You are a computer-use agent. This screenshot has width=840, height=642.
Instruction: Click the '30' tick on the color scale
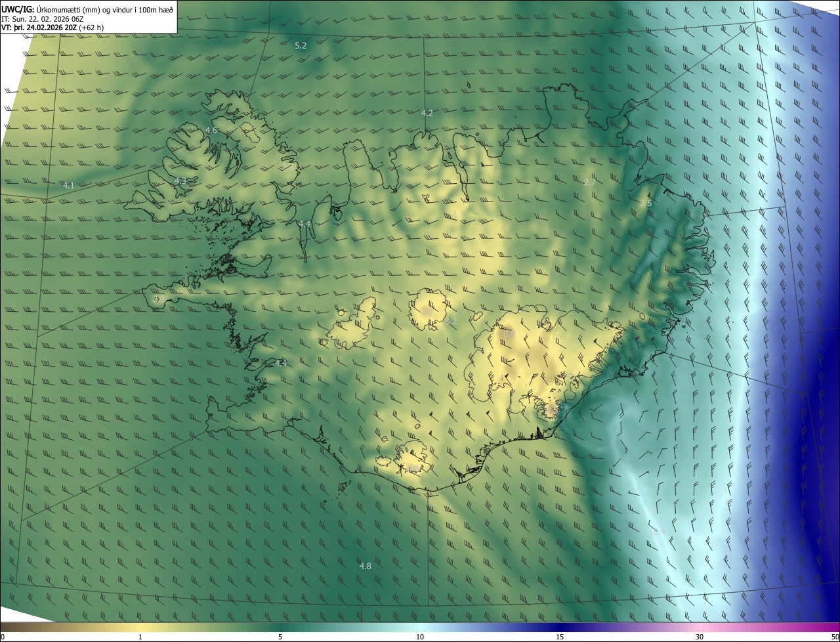pyautogui.click(x=700, y=637)
